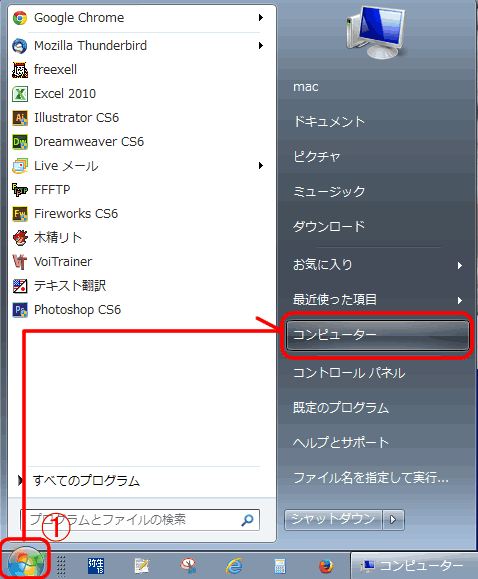Viewport: 478px width, 579px height.
Task: Open ダウンロード folder
Action: pos(329,226)
